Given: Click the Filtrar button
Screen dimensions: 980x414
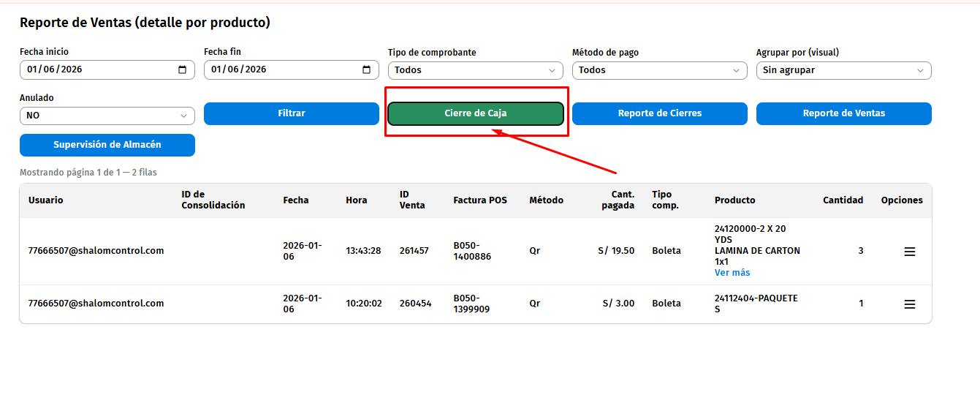Looking at the screenshot, I should [291, 113].
